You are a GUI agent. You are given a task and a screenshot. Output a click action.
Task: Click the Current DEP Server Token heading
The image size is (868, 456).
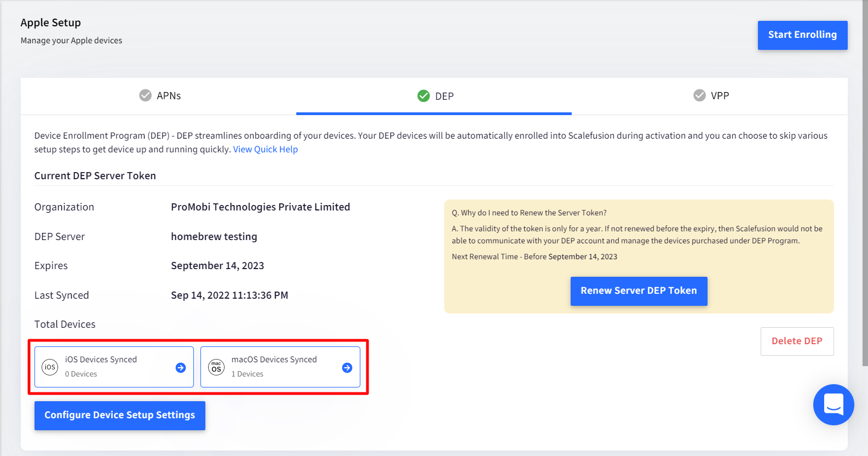[x=95, y=176]
